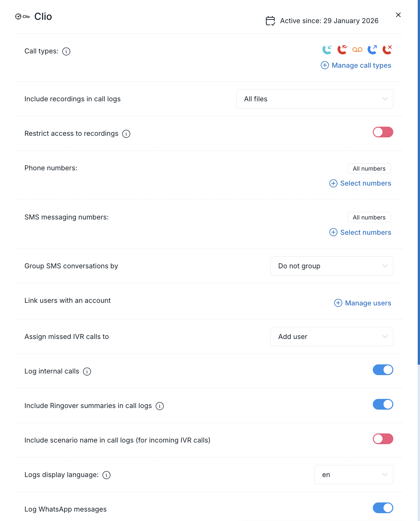This screenshot has width=420, height=521.
Task: Expand Group SMS conversations by dropdown
Action: pyautogui.click(x=331, y=266)
